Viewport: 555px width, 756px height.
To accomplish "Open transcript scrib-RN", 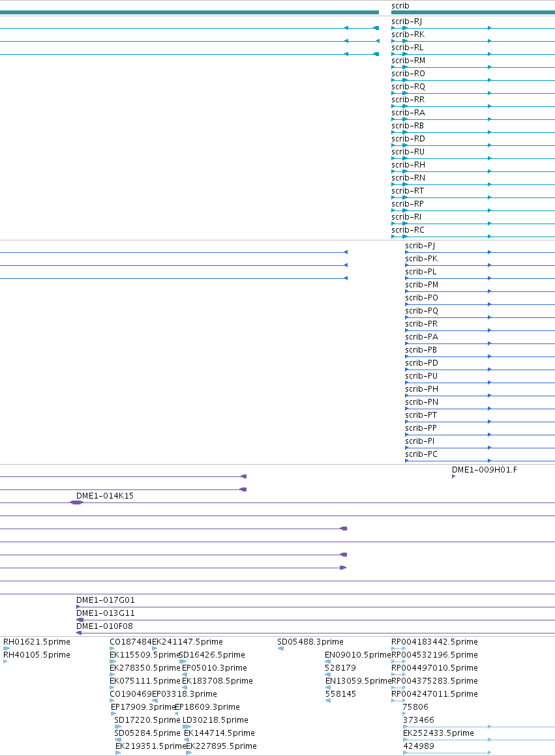I will (408, 177).
